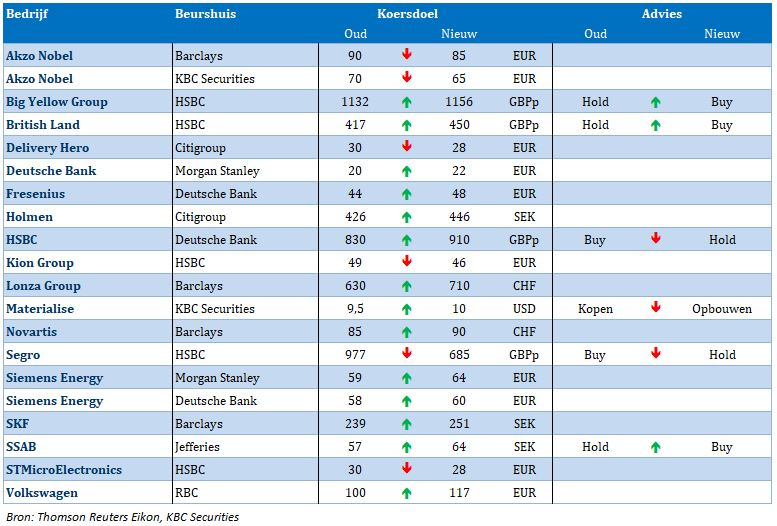Select the SSAB company name
This screenshot has height=526, width=777.
tap(21, 447)
